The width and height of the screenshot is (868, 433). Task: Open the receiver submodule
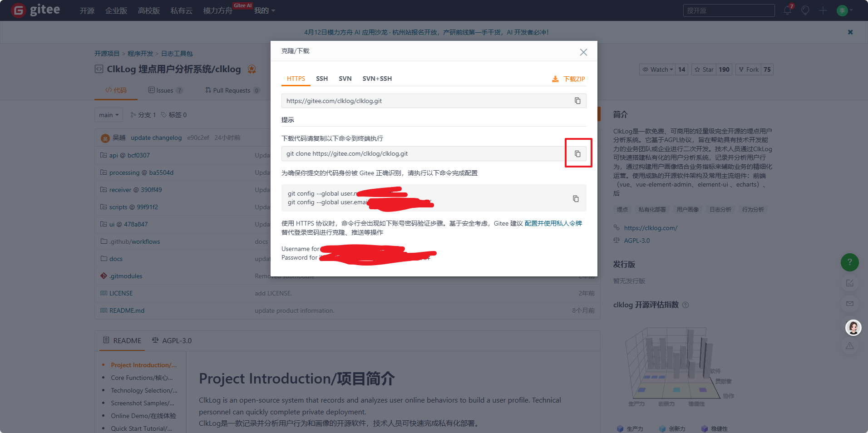coord(135,190)
